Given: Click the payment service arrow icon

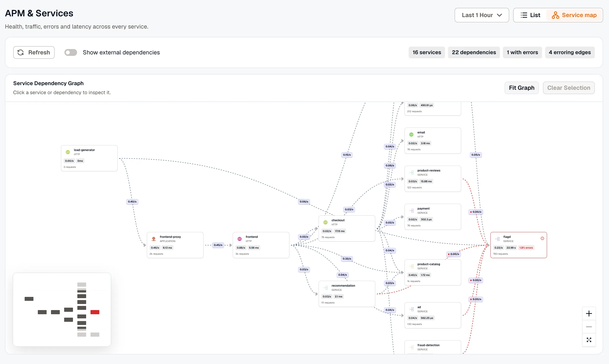Looking at the screenshot, I should pos(411,211).
